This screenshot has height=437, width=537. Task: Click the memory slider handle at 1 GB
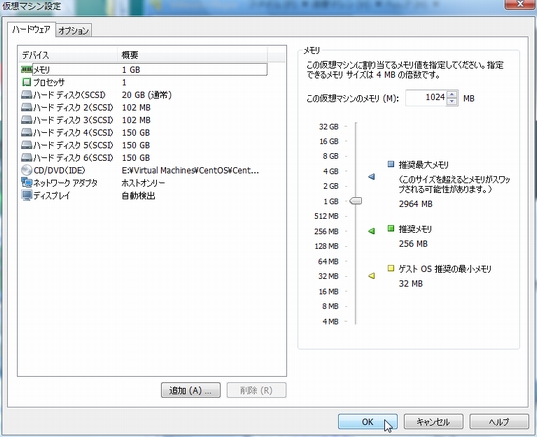click(356, 201)
